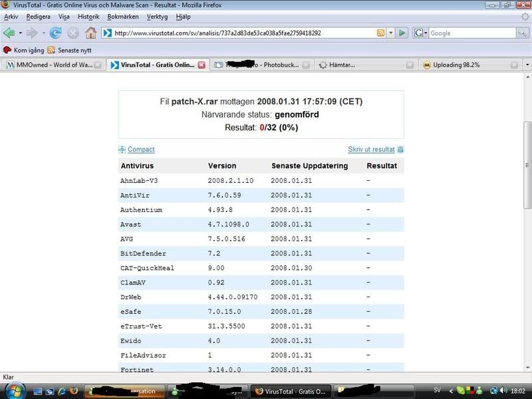Click the AhnLab-V3 antivirus row name
532x399 pixels.
tap(139, 180)
